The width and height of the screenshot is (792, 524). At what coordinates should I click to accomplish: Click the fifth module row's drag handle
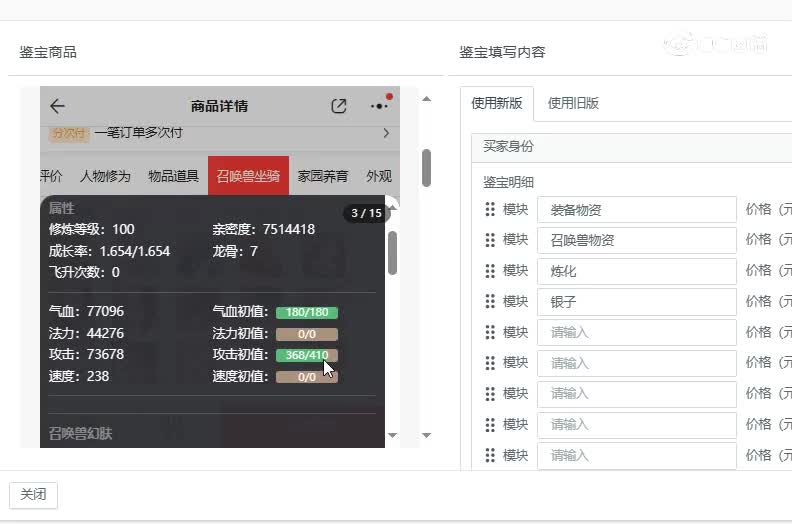tap(490, 332)
